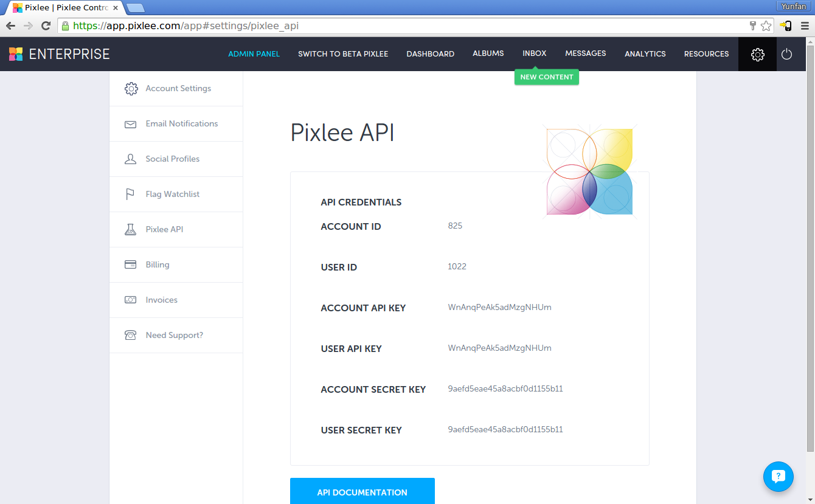This screenshot has height=504, width=815.
Task: Click the API CREDENTIALS section label
Action: click(361, 202)
